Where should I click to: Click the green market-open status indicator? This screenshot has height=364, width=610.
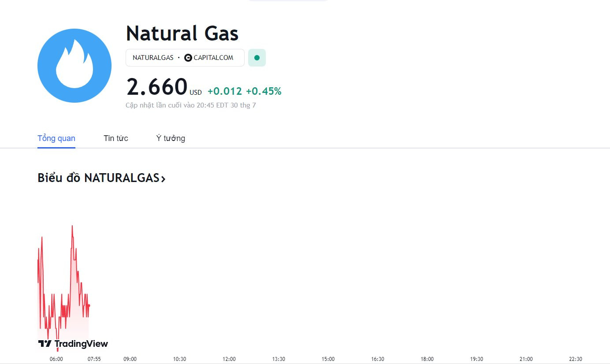(x=257, y=58)
